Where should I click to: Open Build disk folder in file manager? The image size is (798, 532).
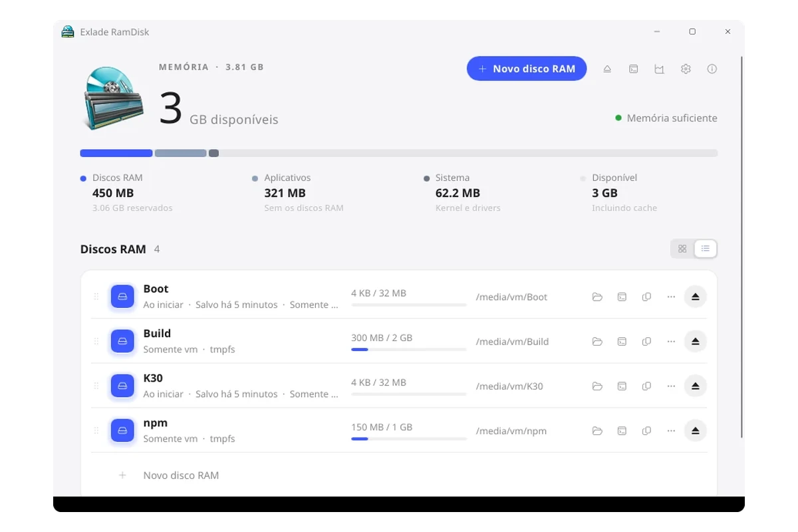597,342
